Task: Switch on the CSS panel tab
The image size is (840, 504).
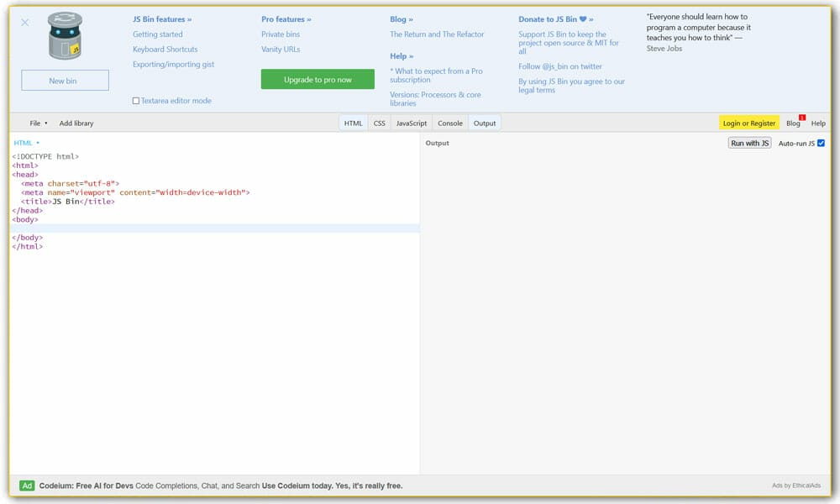Action: click(380, 123)
